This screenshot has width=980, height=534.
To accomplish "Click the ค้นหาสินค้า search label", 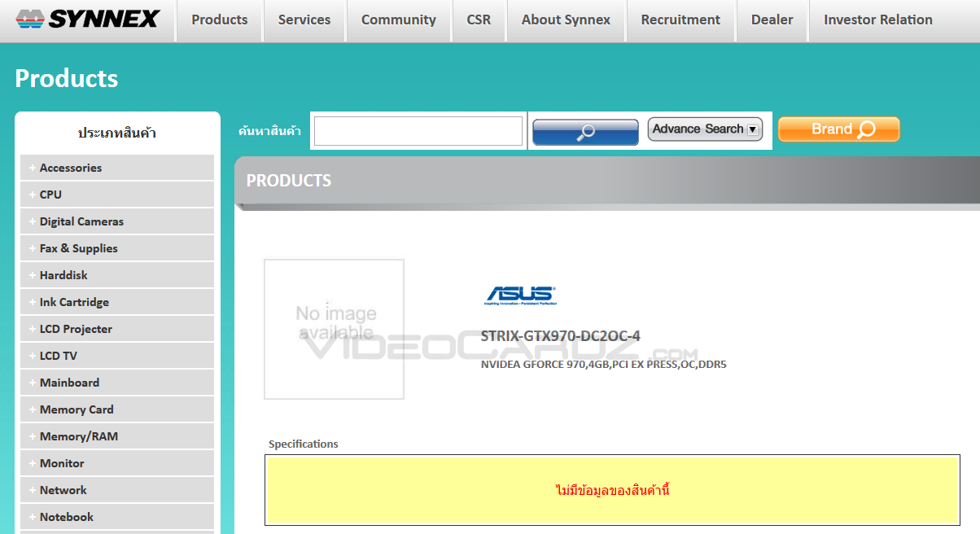I will 269,131.
